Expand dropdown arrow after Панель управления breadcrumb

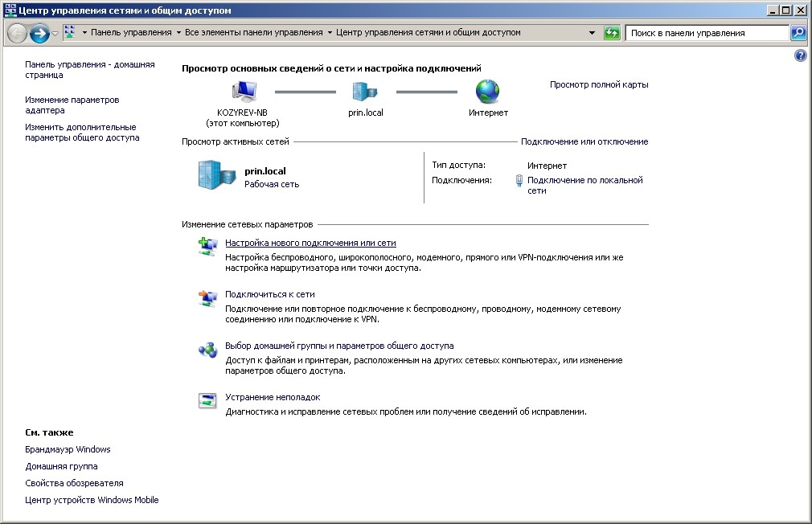tap(178, 33)
